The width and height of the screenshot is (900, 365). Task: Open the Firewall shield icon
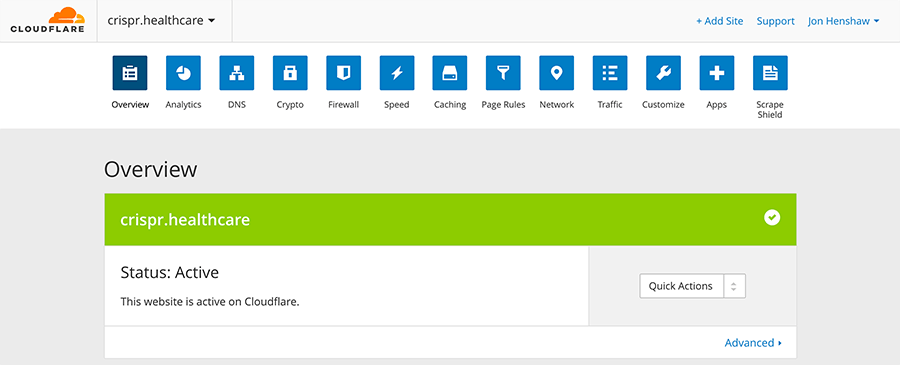coord(343,73)
